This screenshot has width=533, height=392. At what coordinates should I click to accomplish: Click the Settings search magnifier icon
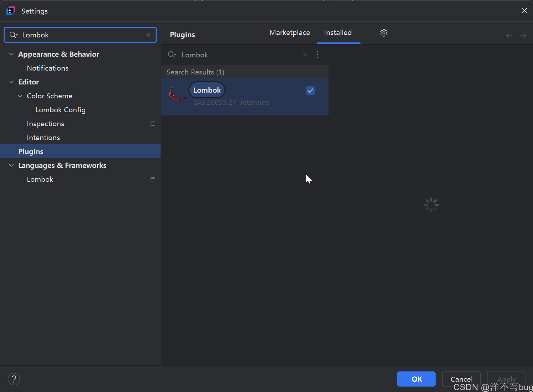point(14,35)
